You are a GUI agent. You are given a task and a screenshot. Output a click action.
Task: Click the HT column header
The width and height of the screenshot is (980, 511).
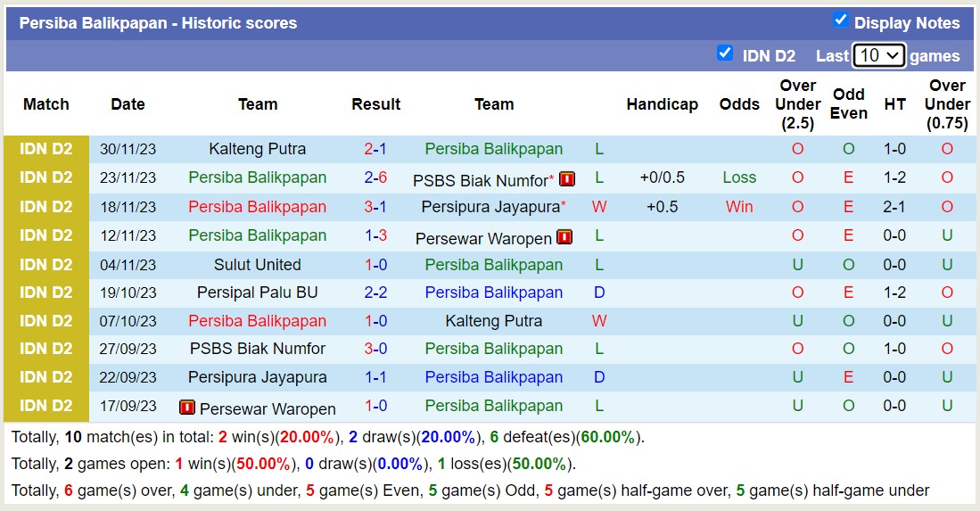tap(895, 104)
